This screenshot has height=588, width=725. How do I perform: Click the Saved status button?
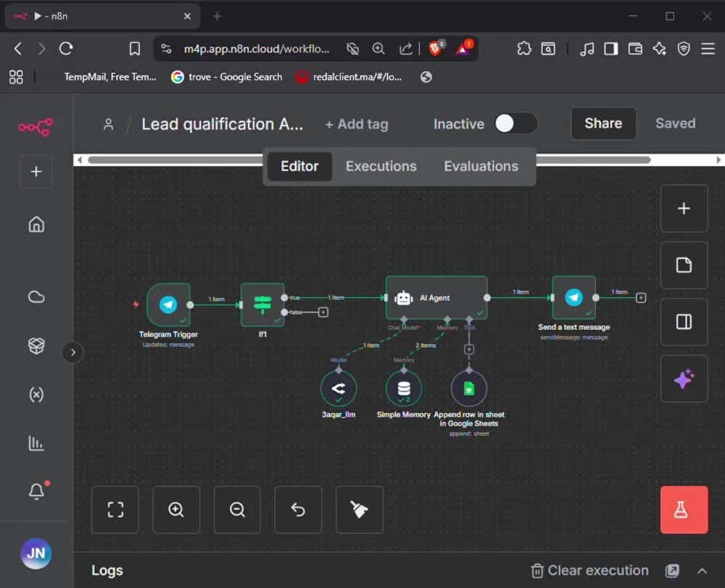point(675,123)
